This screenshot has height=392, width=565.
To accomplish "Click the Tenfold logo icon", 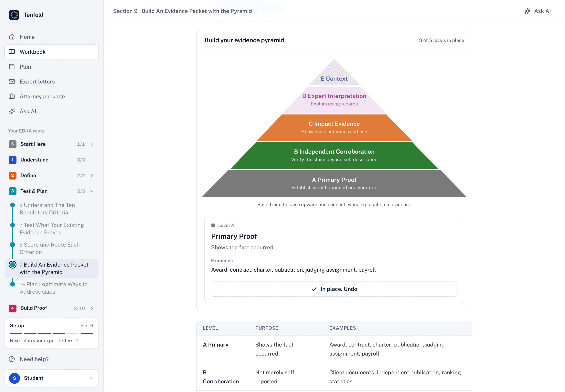I will (14, 15).
